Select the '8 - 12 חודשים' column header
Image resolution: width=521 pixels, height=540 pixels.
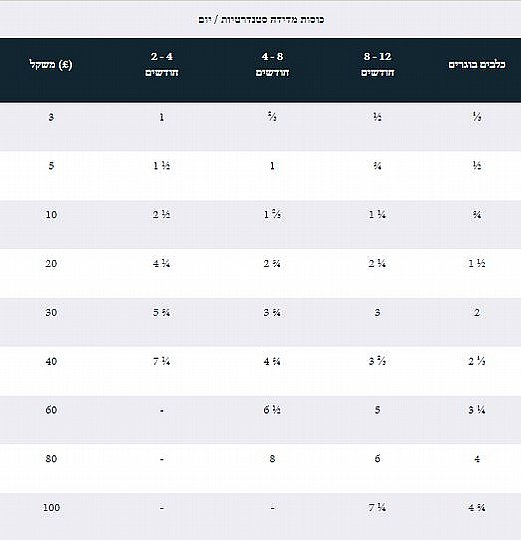(x=377, y=64)
